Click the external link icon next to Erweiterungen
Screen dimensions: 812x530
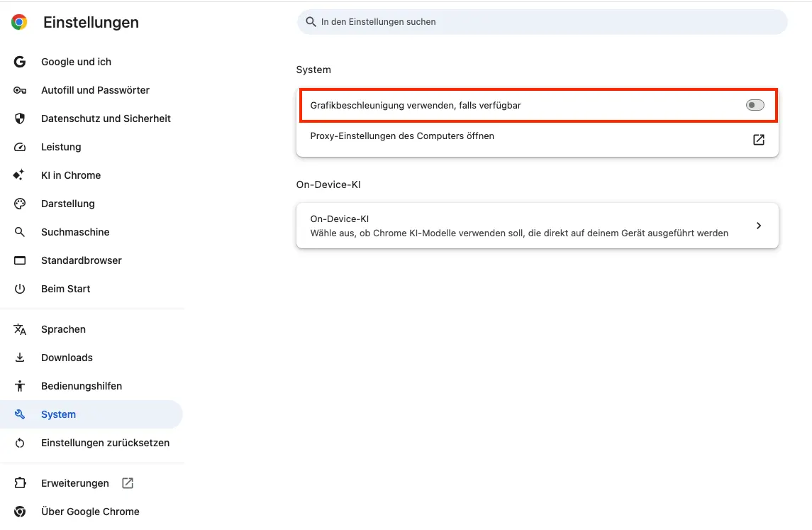(128, 483)
